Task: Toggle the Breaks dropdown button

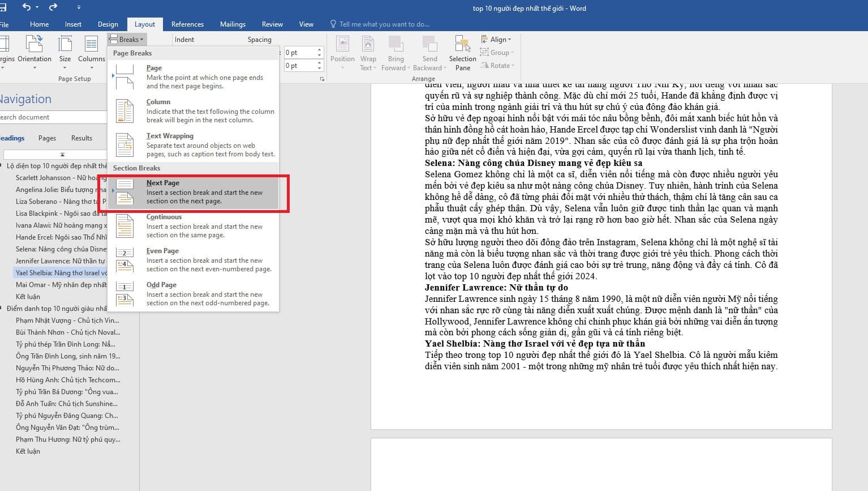Action: click(127, 40)
